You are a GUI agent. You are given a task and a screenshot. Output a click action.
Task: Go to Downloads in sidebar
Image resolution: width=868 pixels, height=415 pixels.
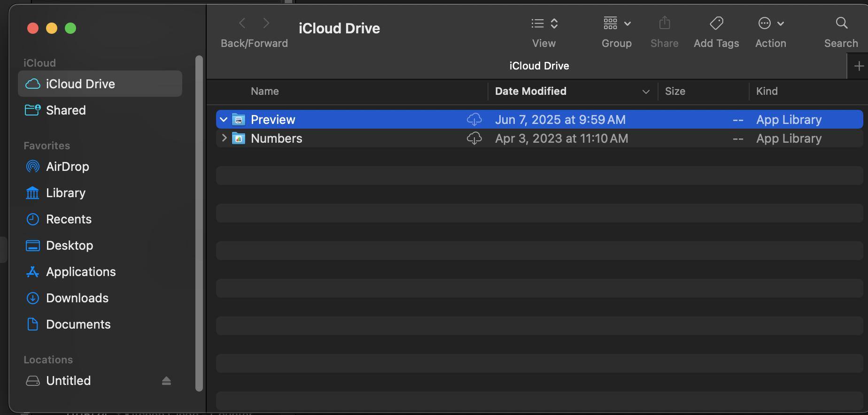click(x=77, y=298)
